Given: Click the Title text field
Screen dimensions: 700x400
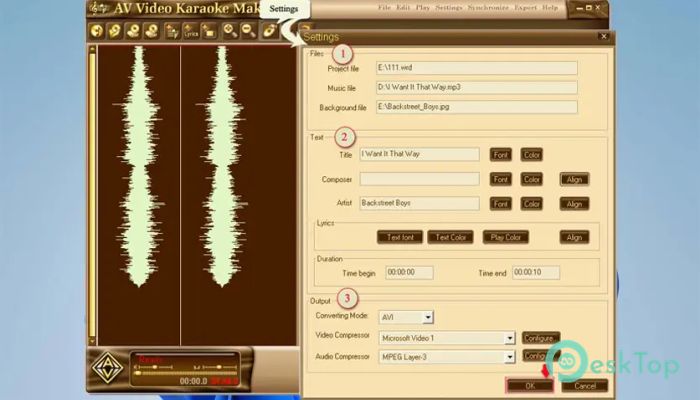Looking at the screenshot, I should click(419, 154).
